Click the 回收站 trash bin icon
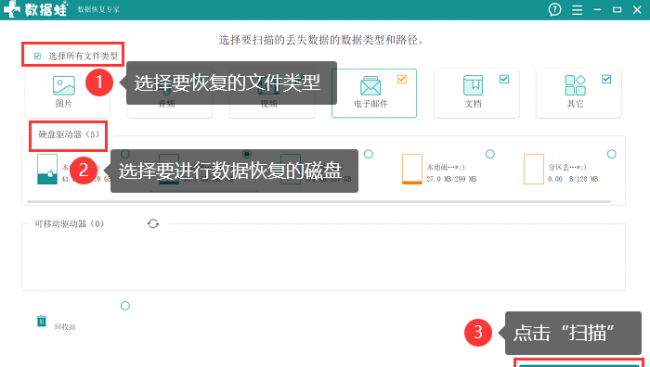The image size is (650, 367). (41, 321)
